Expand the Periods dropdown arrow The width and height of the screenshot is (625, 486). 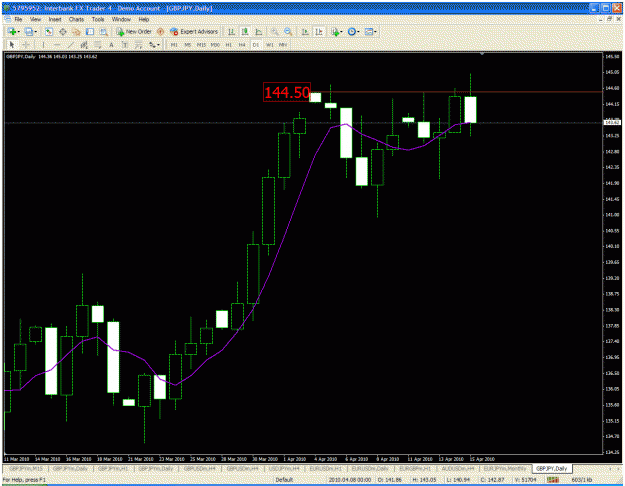(358, 32)
